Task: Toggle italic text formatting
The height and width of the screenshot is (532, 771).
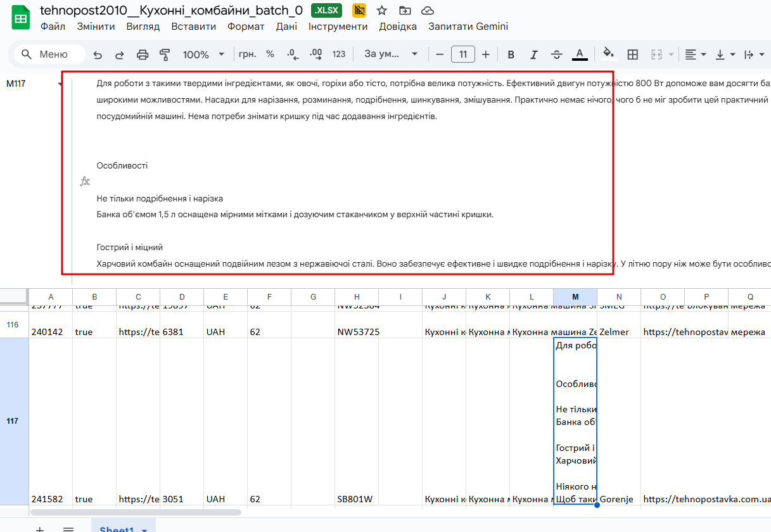Action: coord(534,54)
